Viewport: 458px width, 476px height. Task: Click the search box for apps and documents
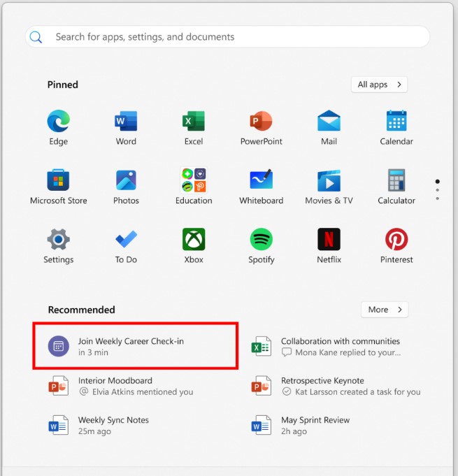pos(227,37)
